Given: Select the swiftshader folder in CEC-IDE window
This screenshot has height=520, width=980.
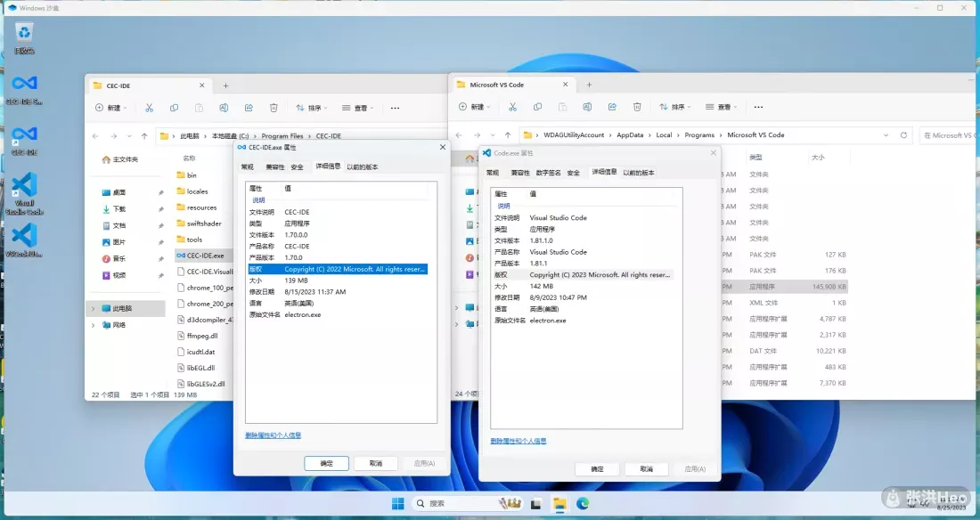Looking at the screenshot, I should pyautogui.click(x=204, y=223).
